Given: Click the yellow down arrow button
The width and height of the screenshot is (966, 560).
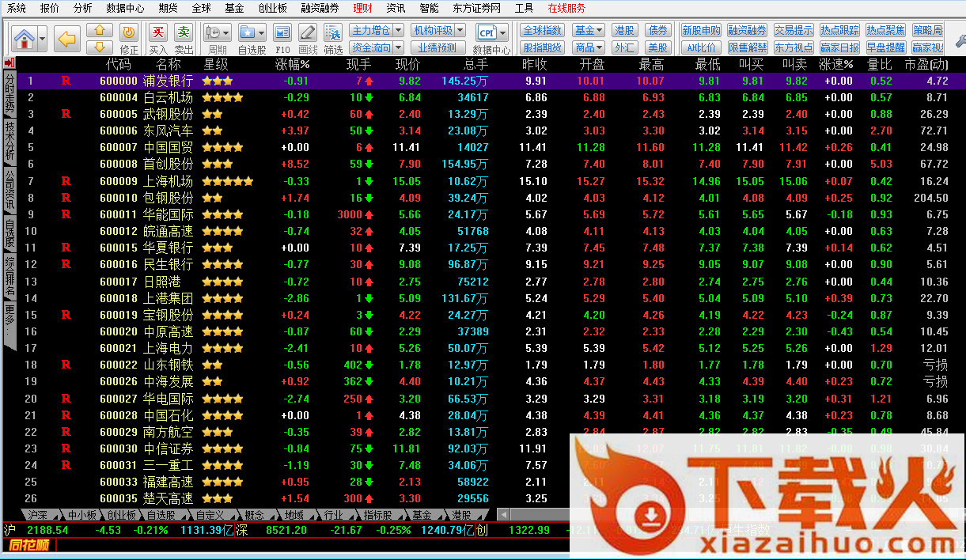Looking at the screenshot, I should [99, 47].
